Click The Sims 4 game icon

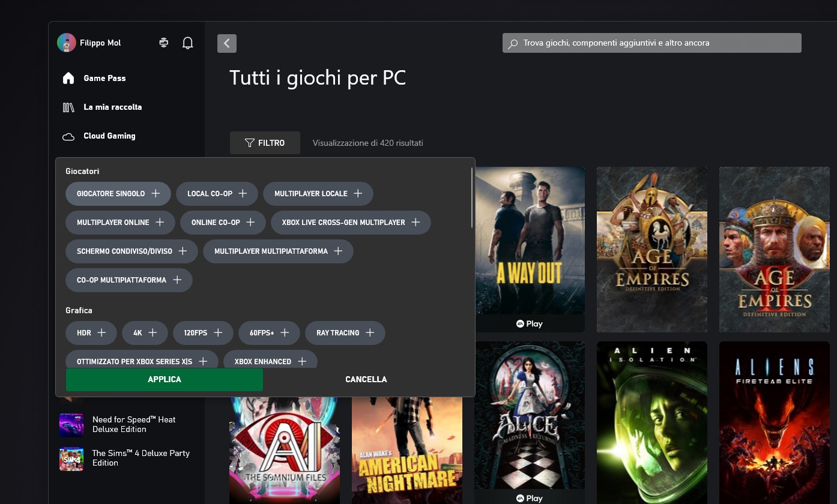point(71,458)
